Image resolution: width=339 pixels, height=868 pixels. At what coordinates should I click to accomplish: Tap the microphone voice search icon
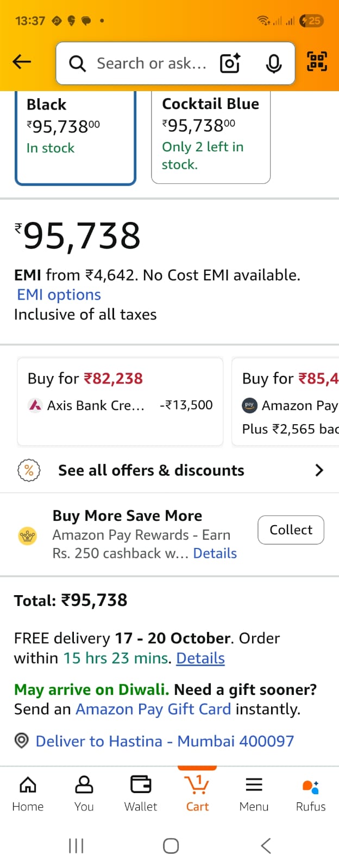274,63
